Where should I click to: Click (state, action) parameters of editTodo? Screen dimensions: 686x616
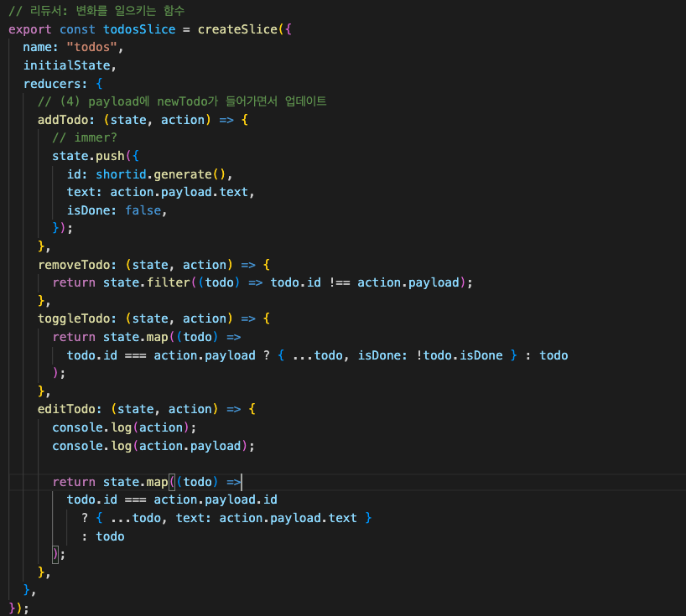(x=164, y=409)
